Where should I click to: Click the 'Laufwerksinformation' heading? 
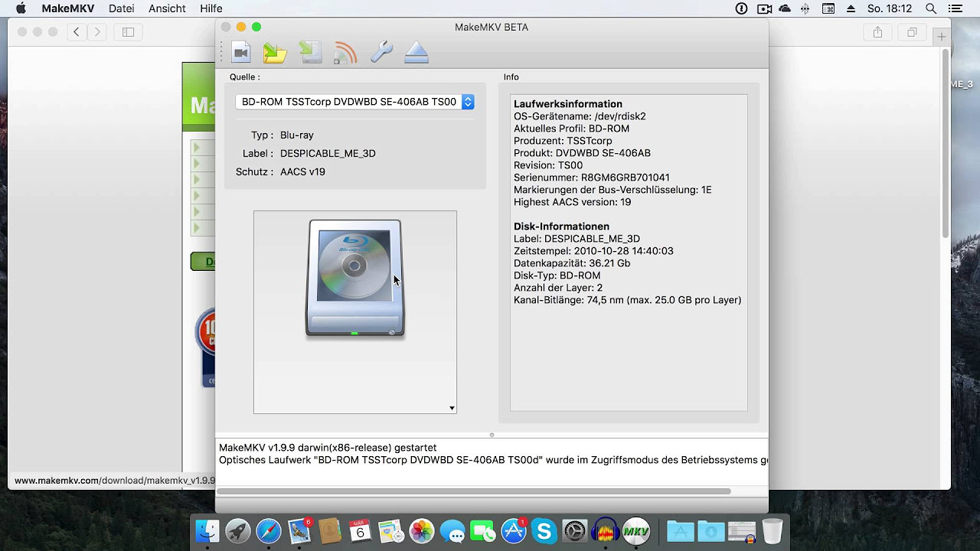click(x=568, y=104)
